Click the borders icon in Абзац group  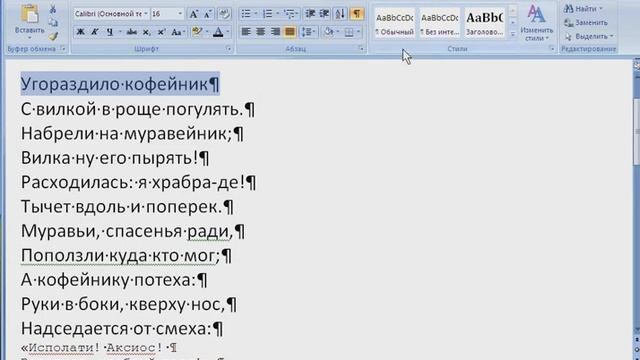coord(349,32)
